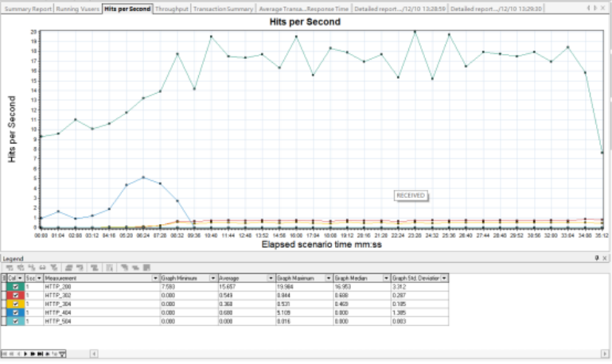Click the RECEIVED label on the graph
The image size is (612, 364).
tap(411, 195)
